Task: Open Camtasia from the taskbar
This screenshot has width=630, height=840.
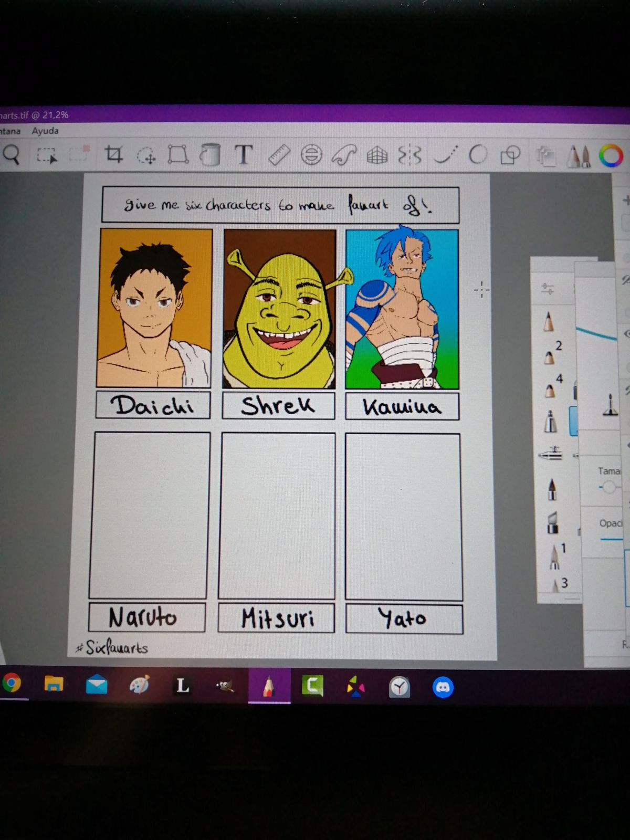Action: (312, 686)
